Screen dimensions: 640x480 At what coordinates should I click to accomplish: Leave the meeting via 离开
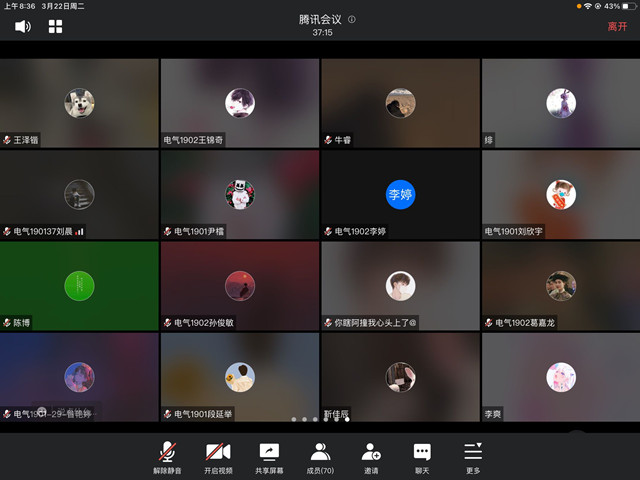[x=617, y=27]
